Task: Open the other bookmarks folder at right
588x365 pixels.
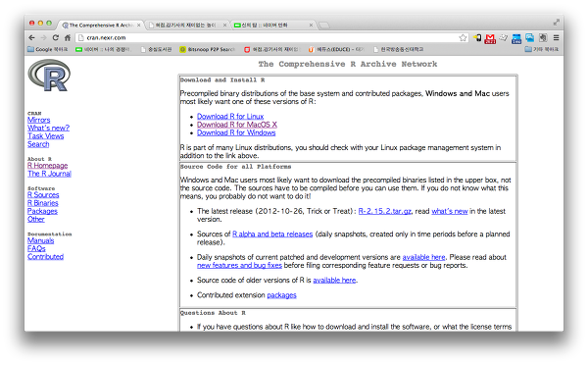Action: [542, 49]
